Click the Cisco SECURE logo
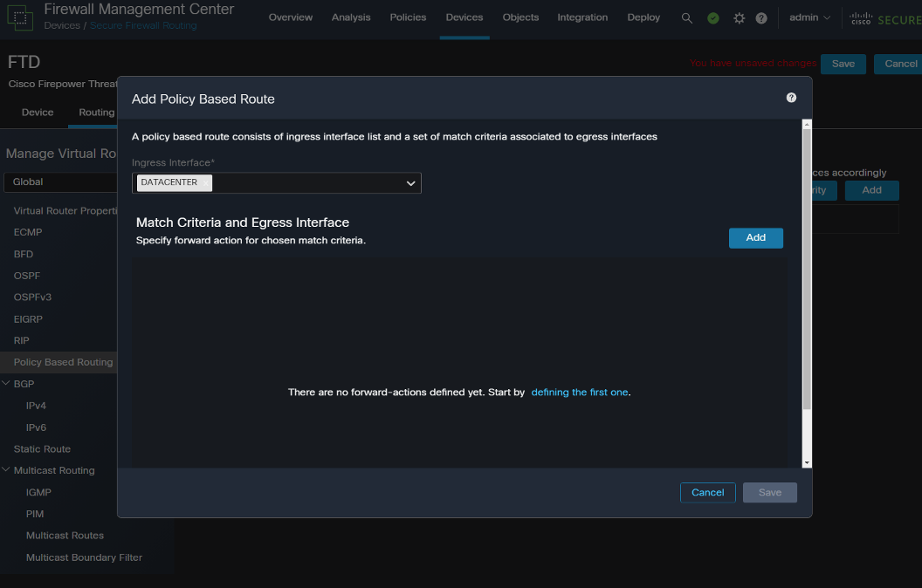Screen dimensions: 922x588 [885, 19]
